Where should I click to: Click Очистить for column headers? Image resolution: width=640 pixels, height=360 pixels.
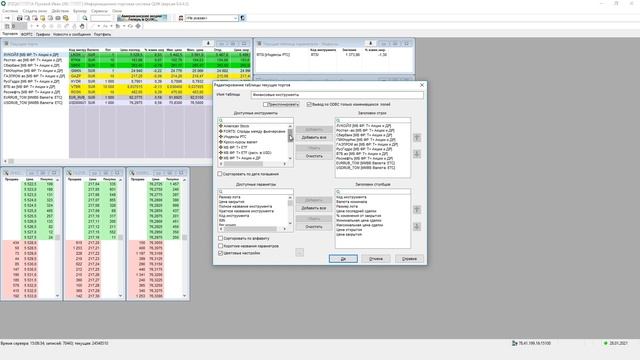click(x=313, y=227)
